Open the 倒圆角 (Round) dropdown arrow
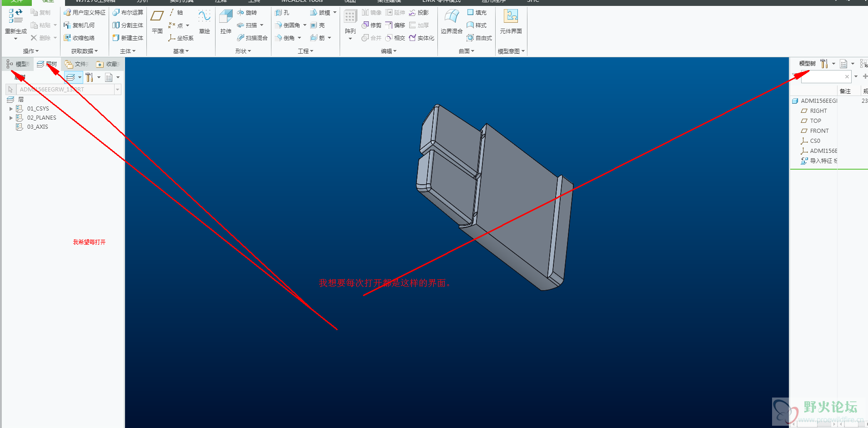 tap(305, 25)
